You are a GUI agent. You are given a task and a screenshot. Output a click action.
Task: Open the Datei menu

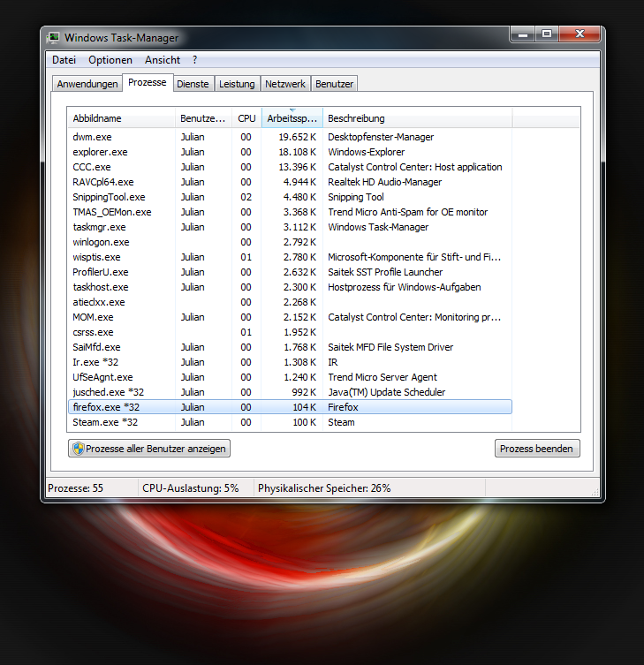pyautogui.click(x=64, y=60)
